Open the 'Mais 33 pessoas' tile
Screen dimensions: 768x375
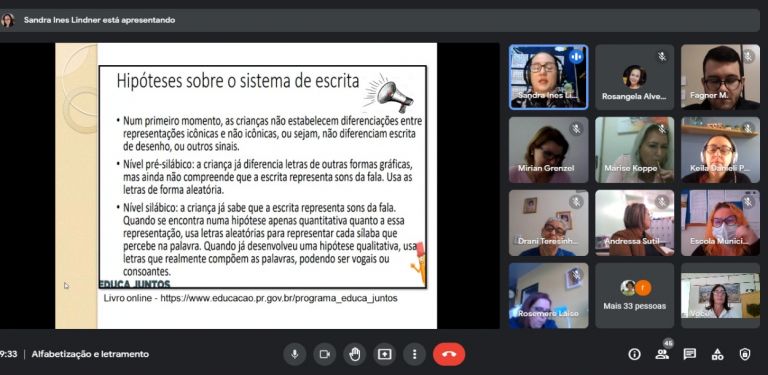634,295
